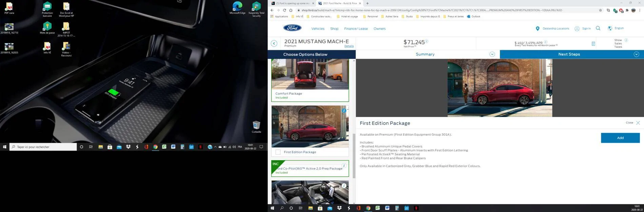
Task: Open Applications bookmark in Chrome bar
Action: pos(279,16)
